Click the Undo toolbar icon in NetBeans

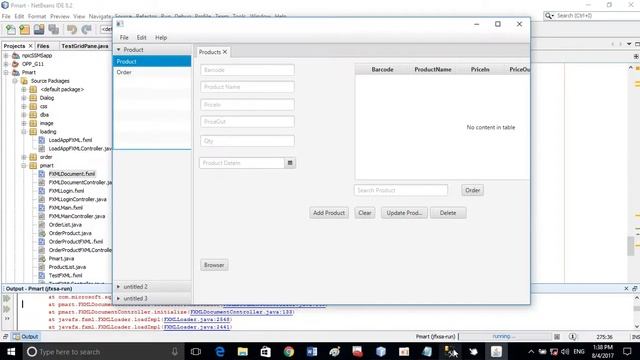pyautogui.click(x=72, y=29)
